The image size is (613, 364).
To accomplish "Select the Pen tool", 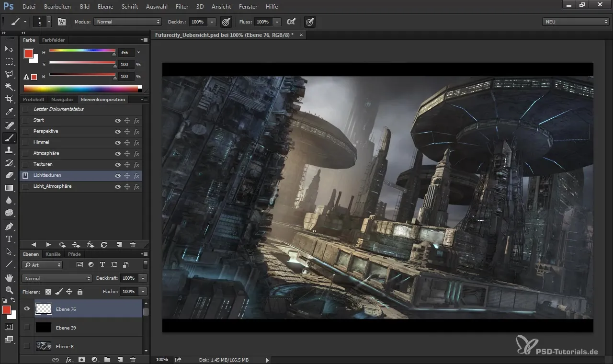I will tap(9, 226).
